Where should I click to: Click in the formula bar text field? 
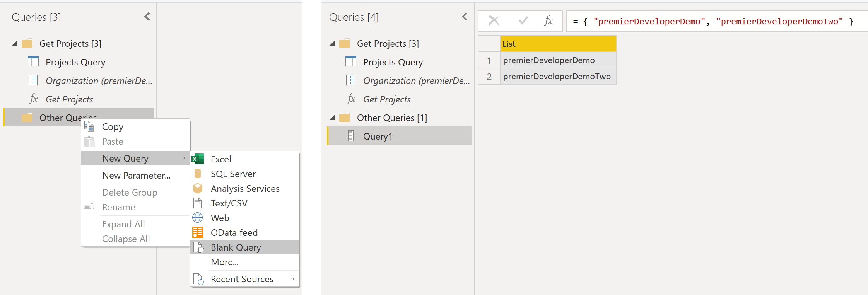click(716, 22)
